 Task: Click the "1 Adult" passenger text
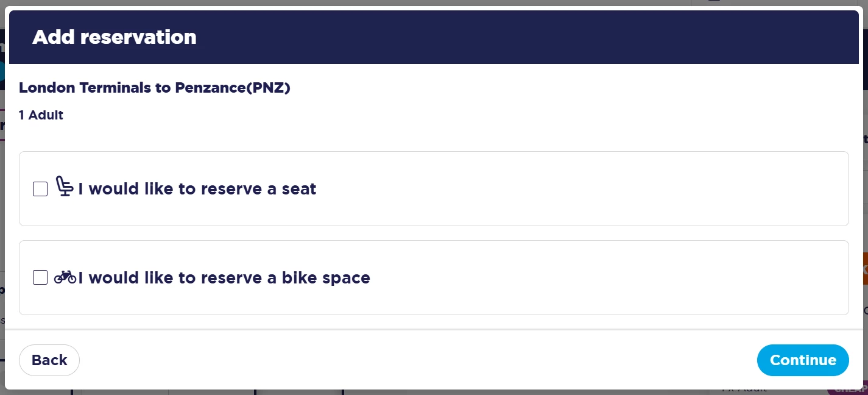point(41,115)
